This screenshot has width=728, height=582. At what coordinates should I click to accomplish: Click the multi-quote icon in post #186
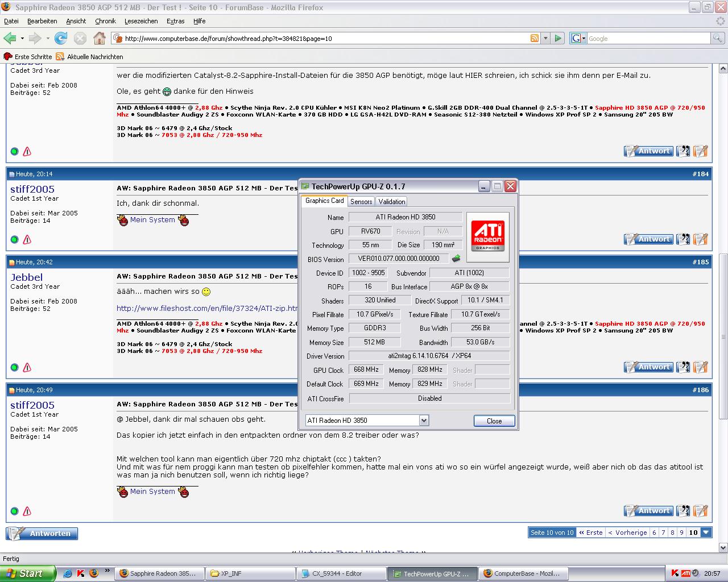tap(683, 511)
